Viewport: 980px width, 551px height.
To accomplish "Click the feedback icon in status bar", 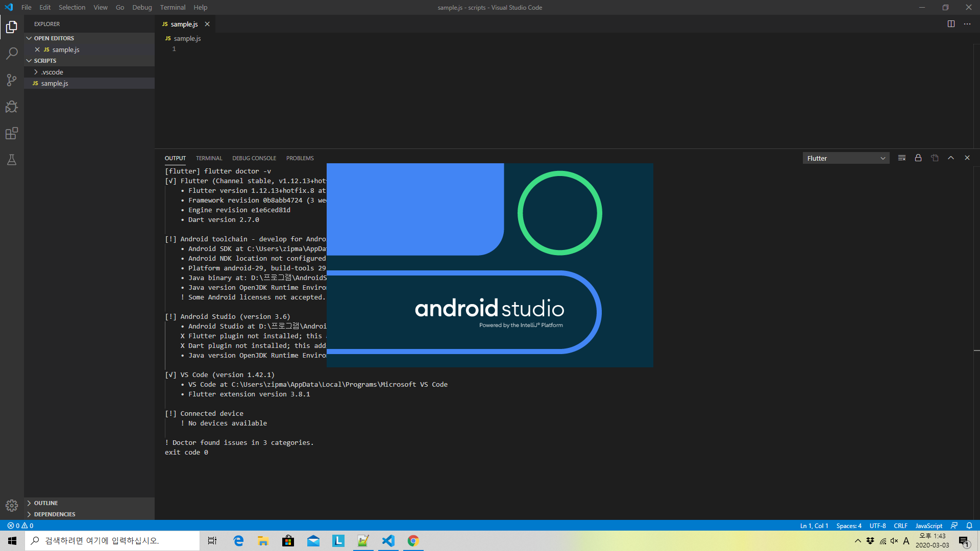I will pyautogui.click(x=954, y=525).
